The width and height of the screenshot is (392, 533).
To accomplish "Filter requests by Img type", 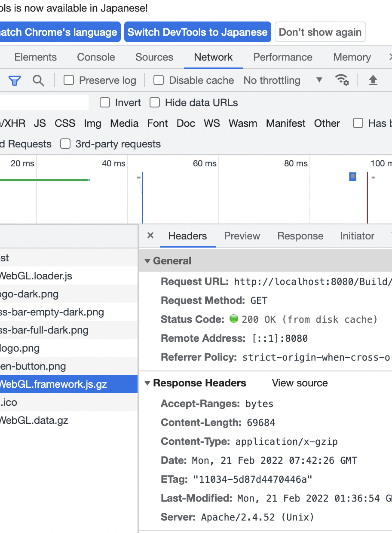I will (92, 123).
